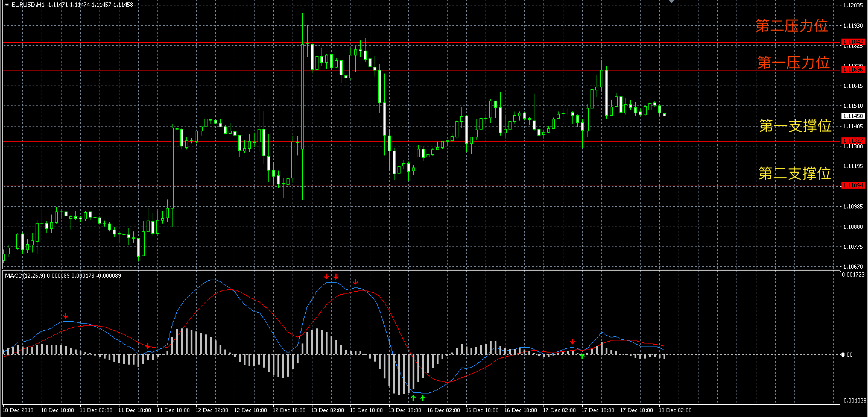Click the red 1.11696 price tag
This screenshot has height=417, width=868.
coord(853,70)
